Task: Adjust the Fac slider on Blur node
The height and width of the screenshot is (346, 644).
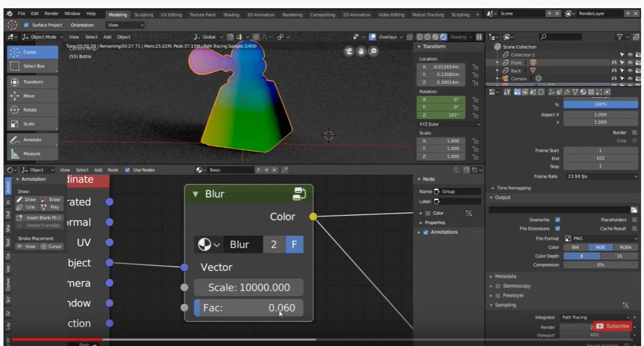Action: [x=248, y=308]
